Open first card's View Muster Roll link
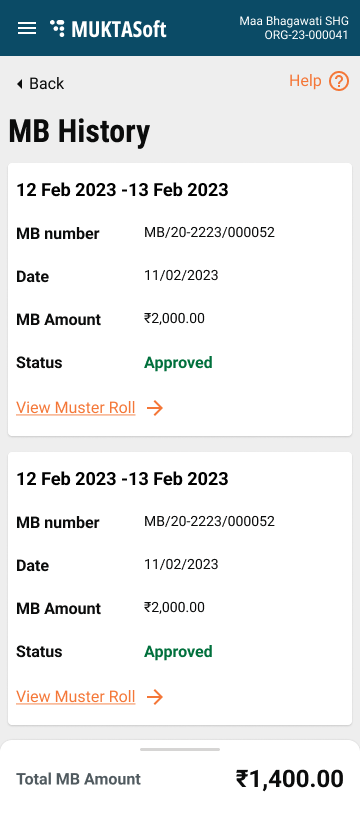The width and height of the screenshot is (360, 818). pyautogui.click(x=76, y=408)
